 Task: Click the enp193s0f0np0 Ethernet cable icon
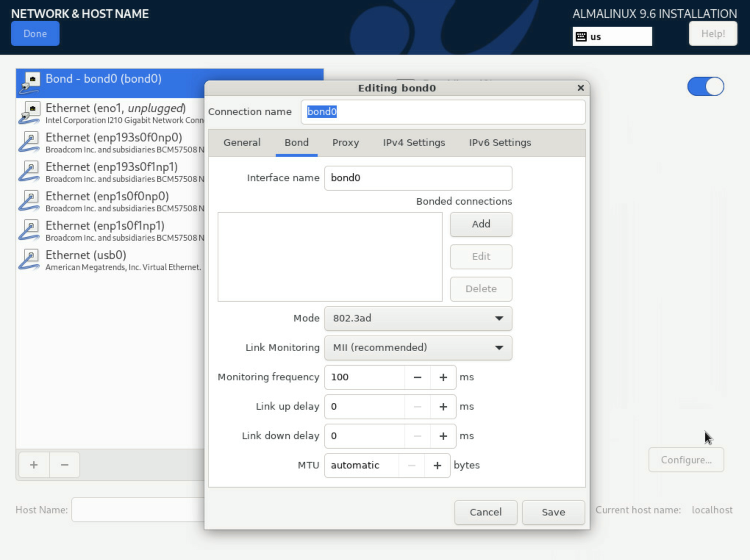point(29,142)
